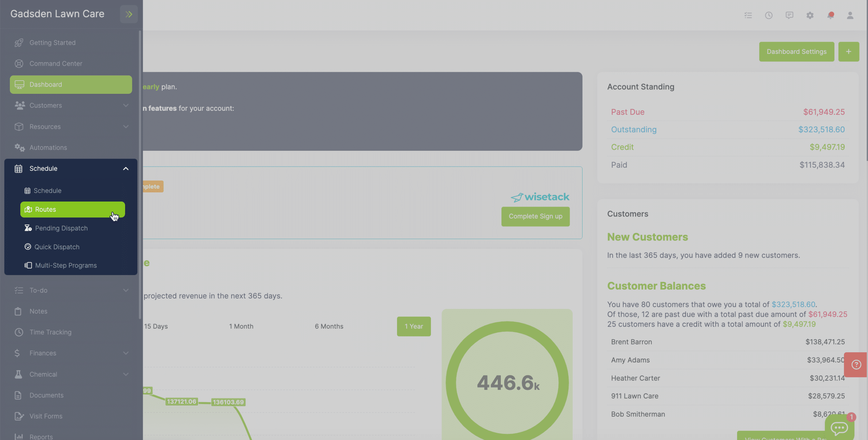Open the user profile icon
This screenshot has height=440, width=868.
click(x=850, y=15)
